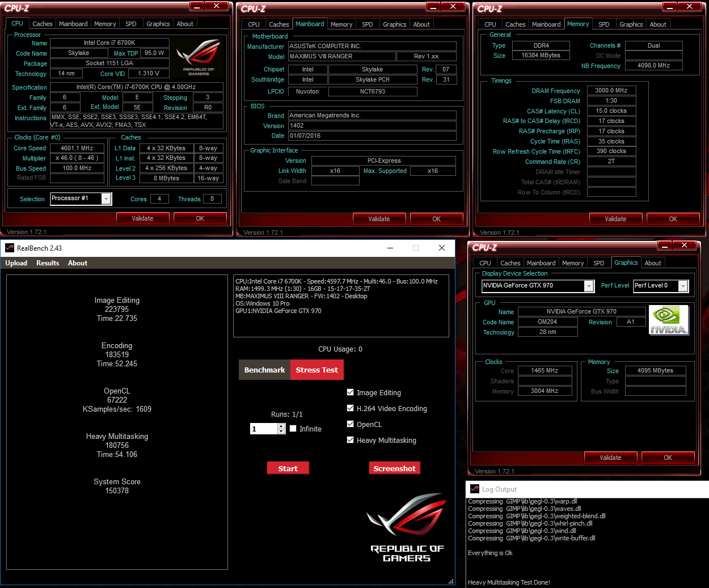709x588 pixels.
Task: Switch to About tab in Memory window
Action: tap(658, 24)
